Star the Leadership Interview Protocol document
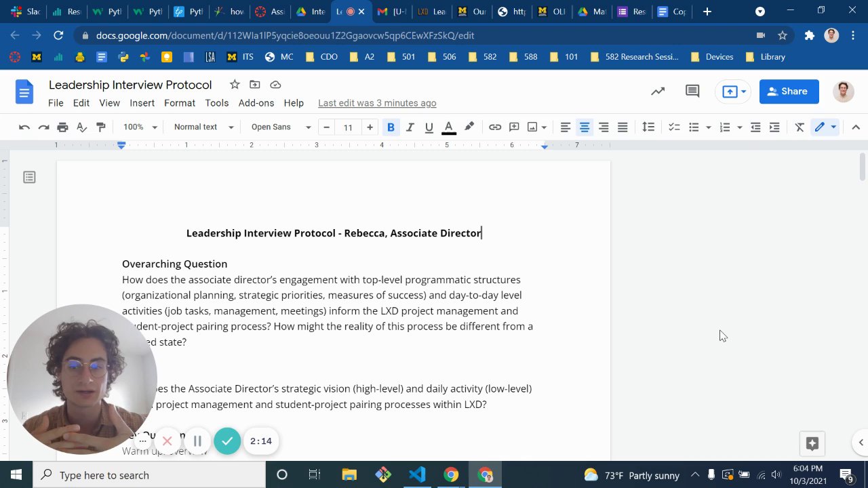 tap(235, 85)
